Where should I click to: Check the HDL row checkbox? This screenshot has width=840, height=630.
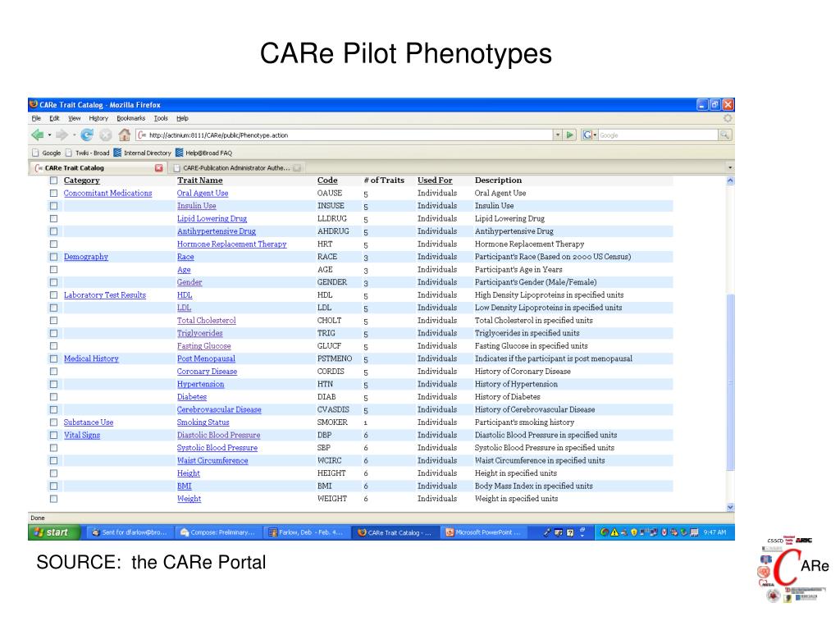53,294
